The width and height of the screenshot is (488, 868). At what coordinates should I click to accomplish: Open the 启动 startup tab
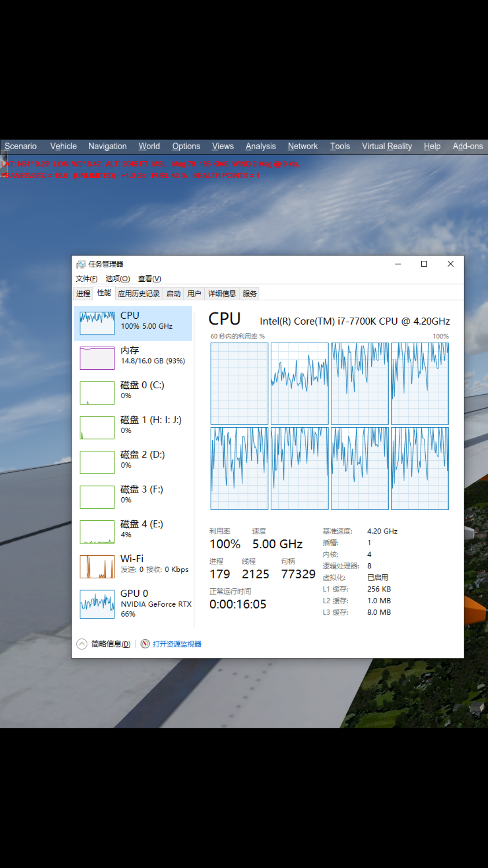click(174, 294)
